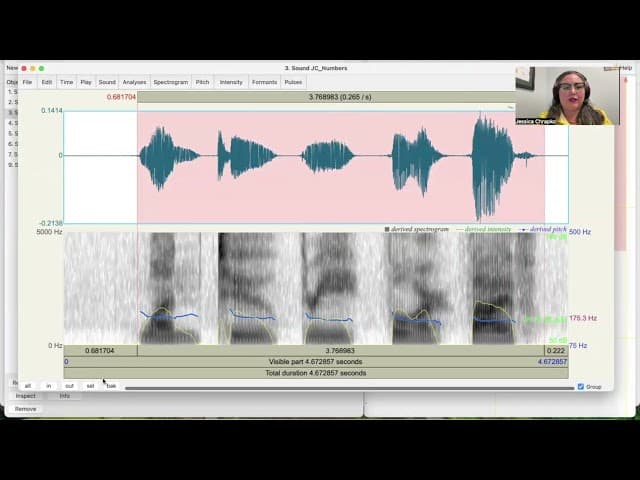Viewport: 640px width, 480px height.
Task: Open the Time menu
Action: click(x=67, y=82)
